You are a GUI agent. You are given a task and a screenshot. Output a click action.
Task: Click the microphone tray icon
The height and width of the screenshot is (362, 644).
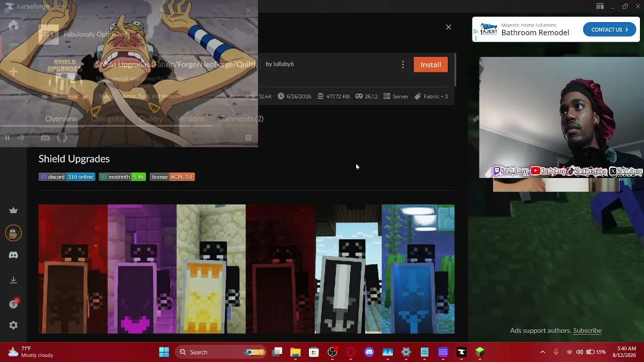click(x=556, y=352)
